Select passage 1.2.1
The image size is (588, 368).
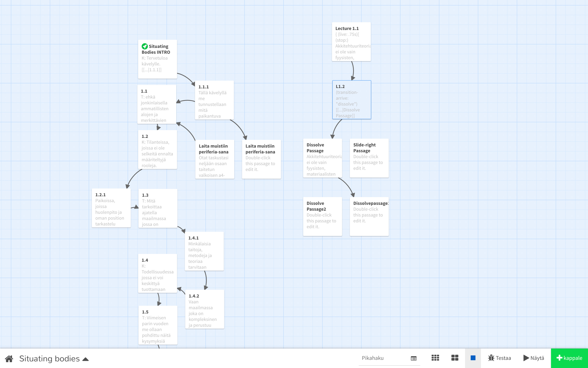click(111, 208)
